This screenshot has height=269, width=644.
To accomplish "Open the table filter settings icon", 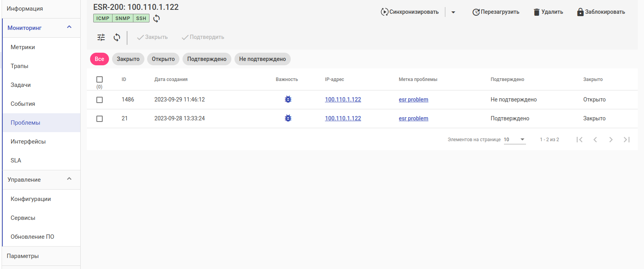I will coord(101,37).
